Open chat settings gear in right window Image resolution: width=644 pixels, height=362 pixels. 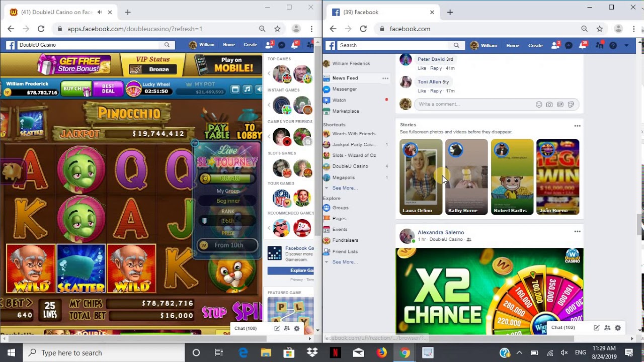click(x=618, y=328)
